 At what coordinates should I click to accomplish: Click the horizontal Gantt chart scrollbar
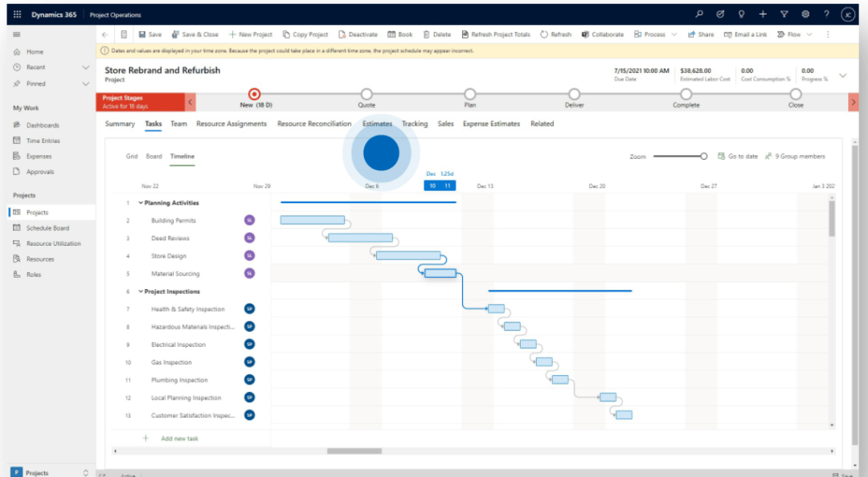(354, 450)
